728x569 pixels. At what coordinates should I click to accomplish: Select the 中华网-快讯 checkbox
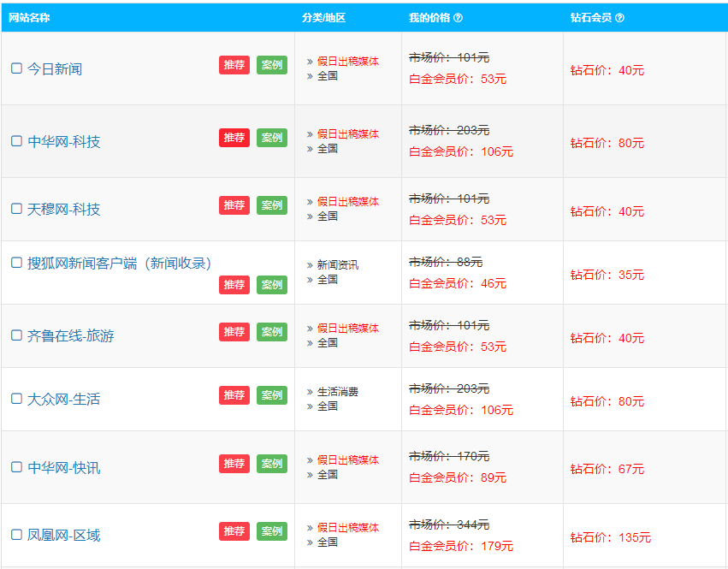coord(17,467)
